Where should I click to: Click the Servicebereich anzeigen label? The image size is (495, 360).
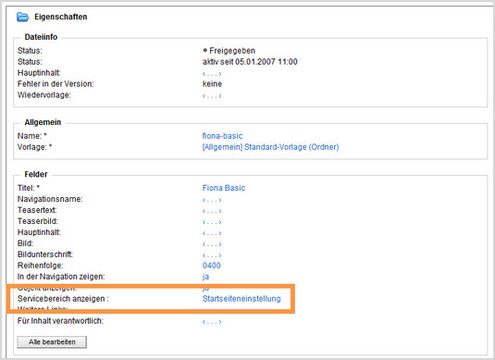pos(63,299)
